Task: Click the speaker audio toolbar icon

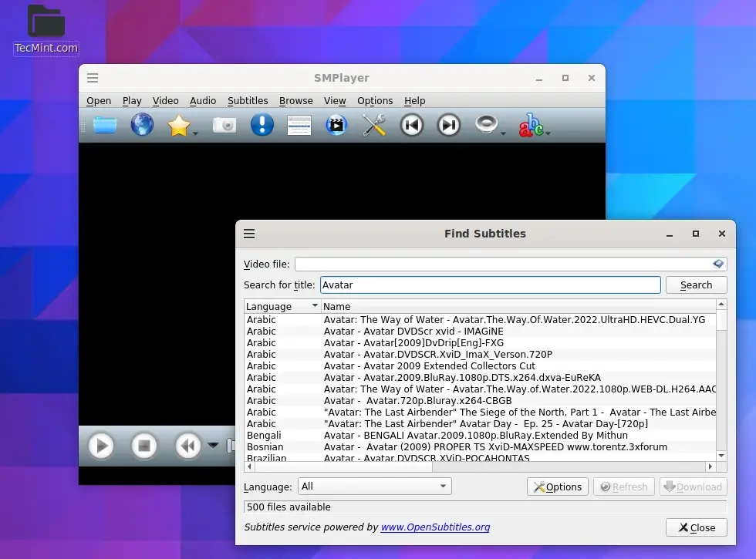Action: click(x=486, y=124)
